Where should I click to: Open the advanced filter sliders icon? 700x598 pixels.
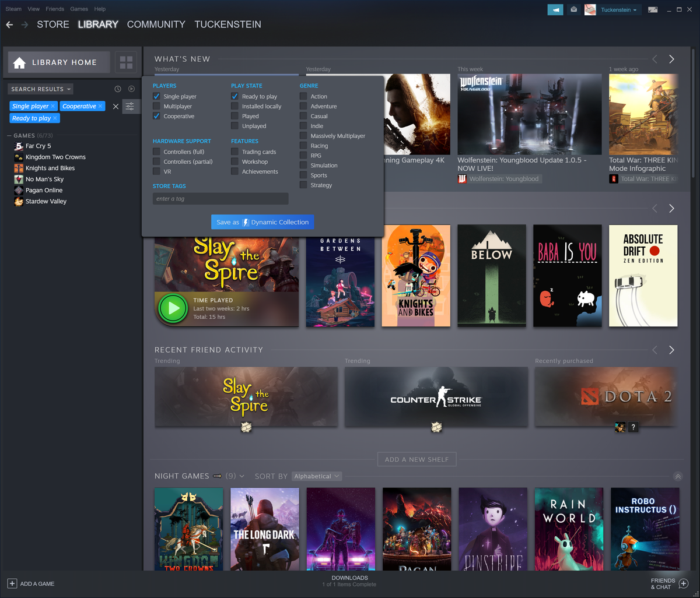pos(129,107)
